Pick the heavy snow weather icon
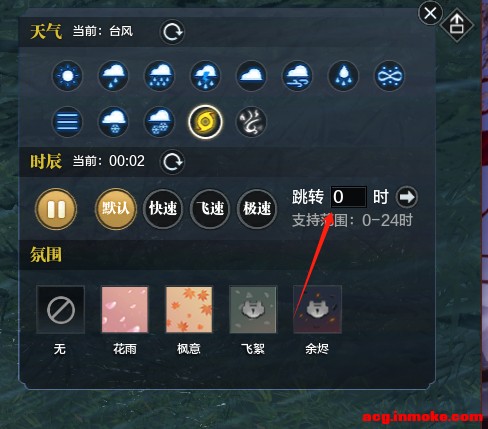The height and width of the screenshot is (429, 488). pos(159,122)
